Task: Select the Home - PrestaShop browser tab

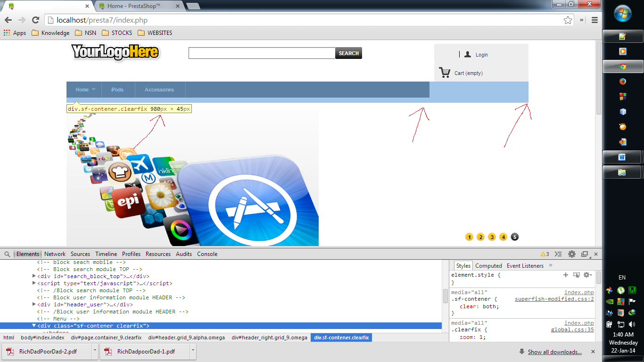Action: pyautogui.click(x=140, y=6)
